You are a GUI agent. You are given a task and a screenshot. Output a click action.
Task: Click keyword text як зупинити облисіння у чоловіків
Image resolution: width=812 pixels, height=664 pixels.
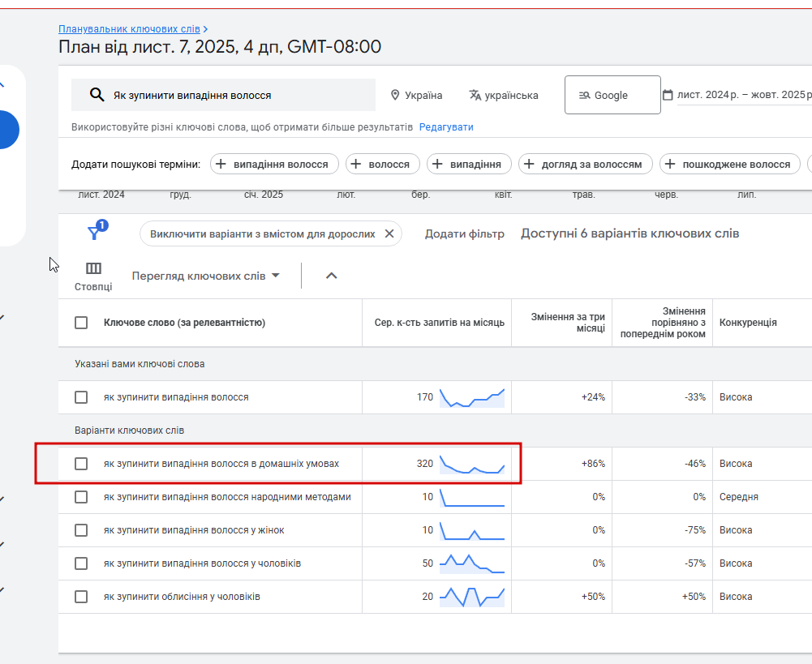coord(182,596)
